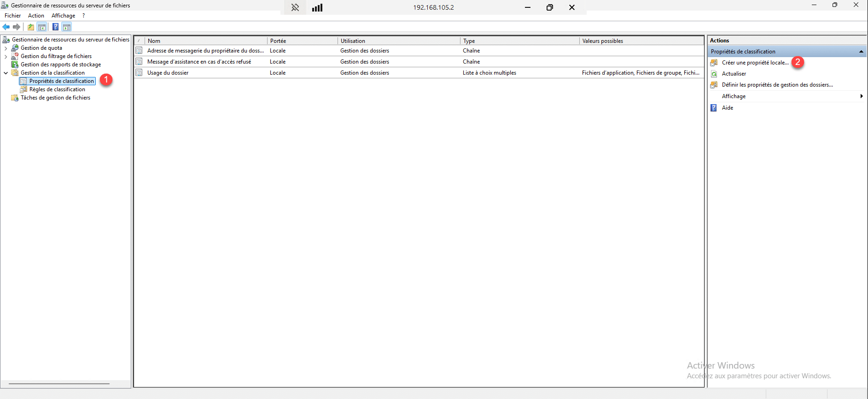The width and height of the screenshot is (868, 399).
Task: Click the Créer une propriété locale icon
Action: 714,63
